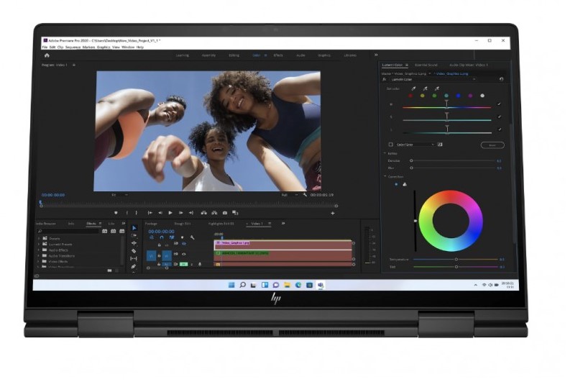Toggle the luminance (L) range checkbox

point(500,129)
